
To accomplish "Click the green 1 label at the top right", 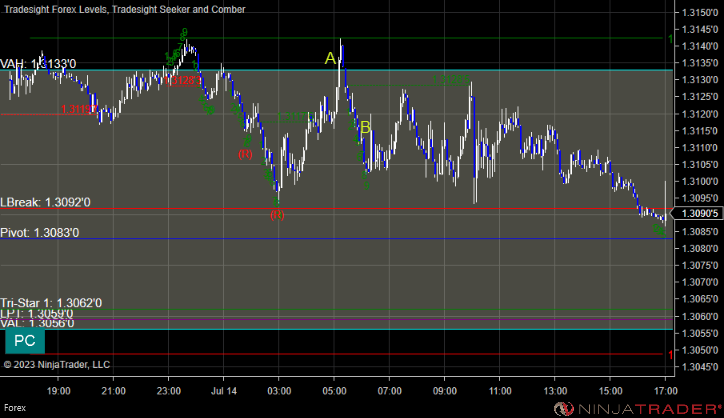I will (670, 40).
